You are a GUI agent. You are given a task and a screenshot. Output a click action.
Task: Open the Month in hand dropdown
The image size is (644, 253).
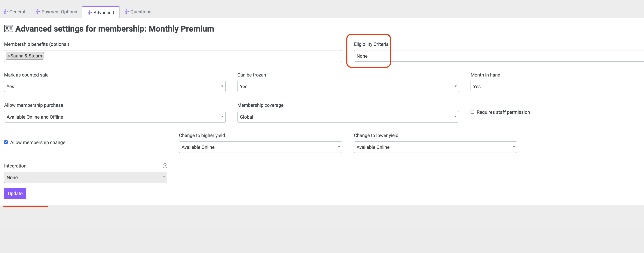tap(557, 86)
